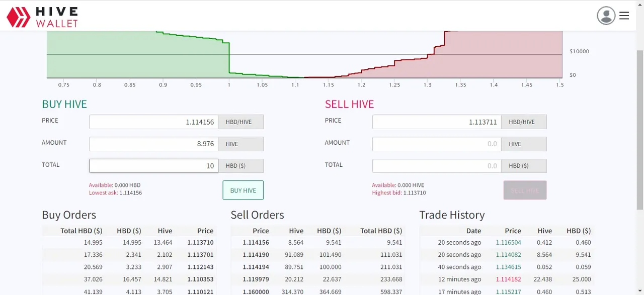Click the HBD/HIVE unit label beside buy price

(x=241, y=122)
